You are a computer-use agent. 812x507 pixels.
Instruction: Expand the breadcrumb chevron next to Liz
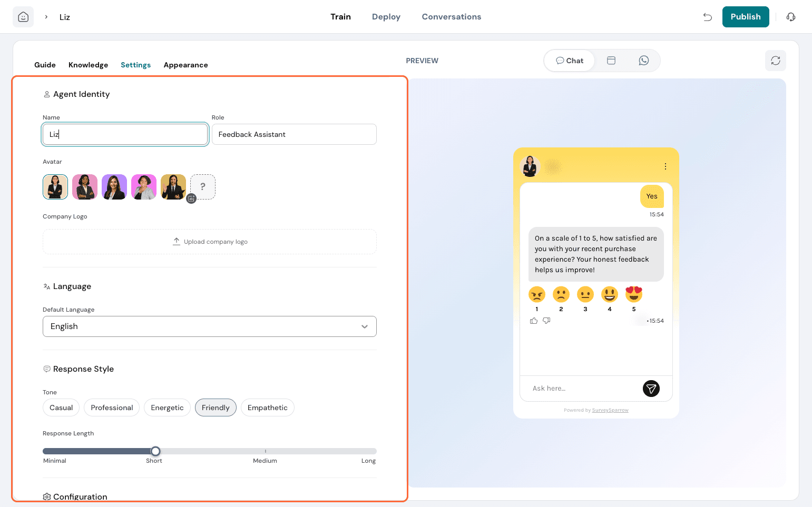[x=46, y=17]
